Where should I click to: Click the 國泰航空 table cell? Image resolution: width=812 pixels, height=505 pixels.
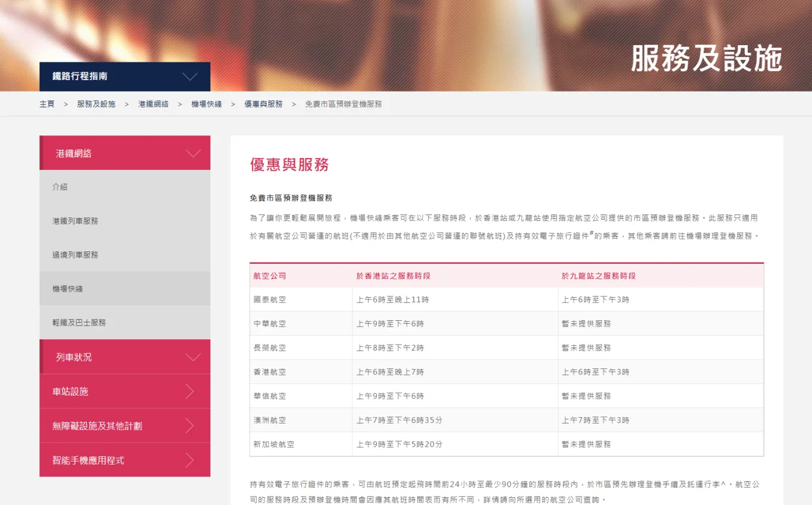coord(301,299)
